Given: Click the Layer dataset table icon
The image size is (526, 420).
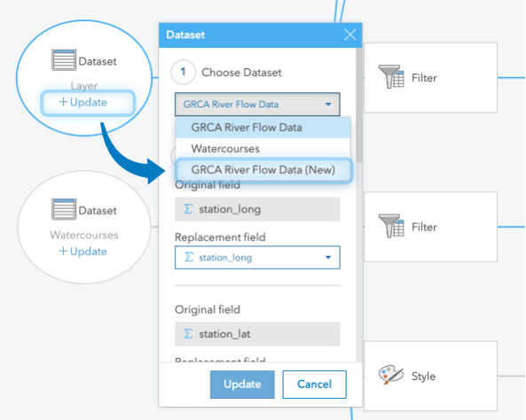Looking at the screenshot, I should coord(63,60).
